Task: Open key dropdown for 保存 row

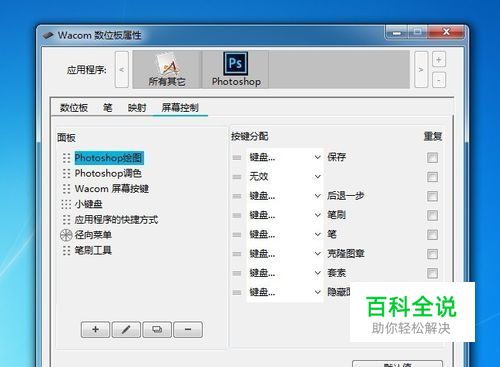Action: (285, 157)
